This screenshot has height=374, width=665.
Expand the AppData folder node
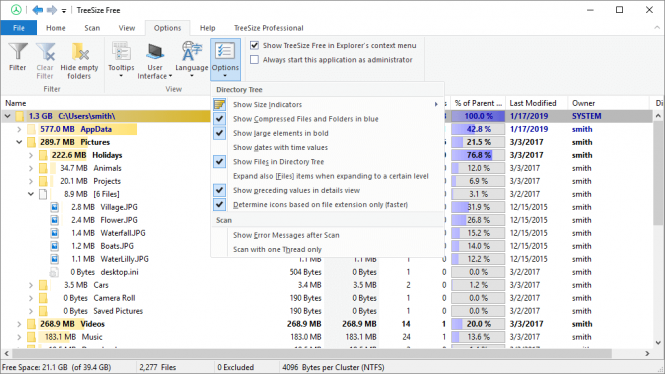[x=19, y=129]
